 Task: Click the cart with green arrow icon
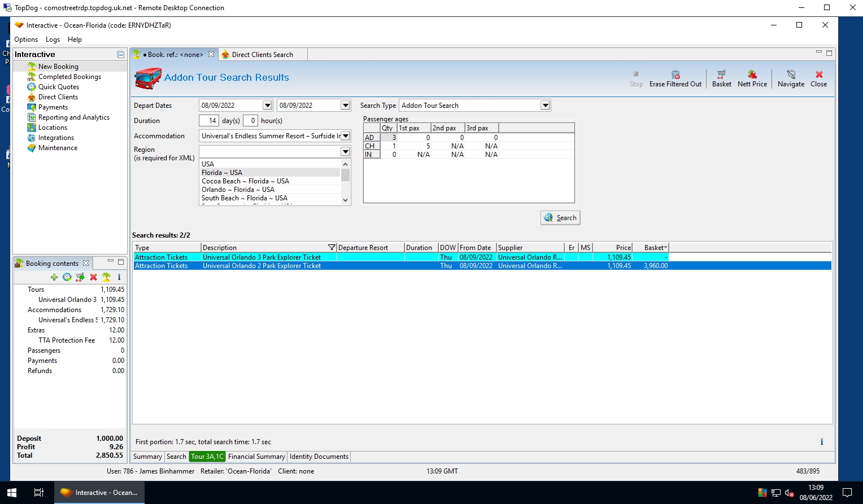[80, 277]
